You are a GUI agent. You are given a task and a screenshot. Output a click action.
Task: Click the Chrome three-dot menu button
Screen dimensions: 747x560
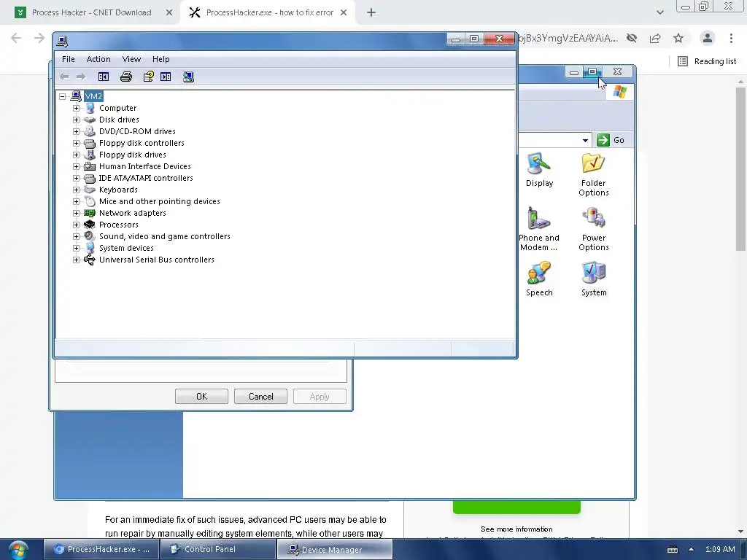click(731, 38)
